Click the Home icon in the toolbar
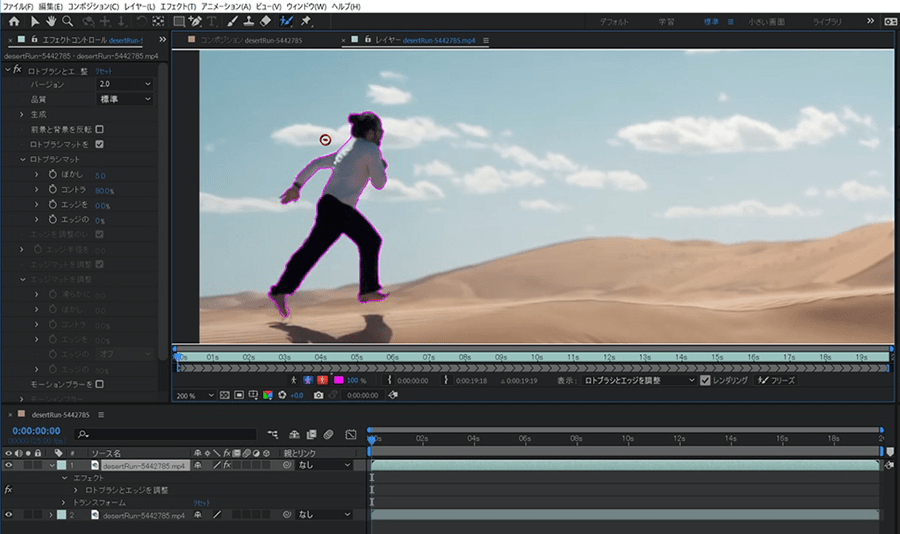900x534 pixels. tap(14, 20)
